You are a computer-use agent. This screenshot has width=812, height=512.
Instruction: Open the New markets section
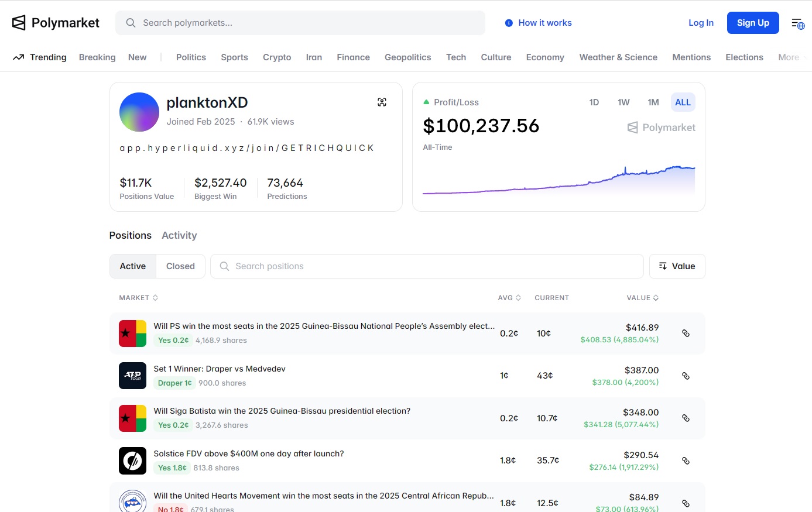pyautogui.click(x=138, y=57)
